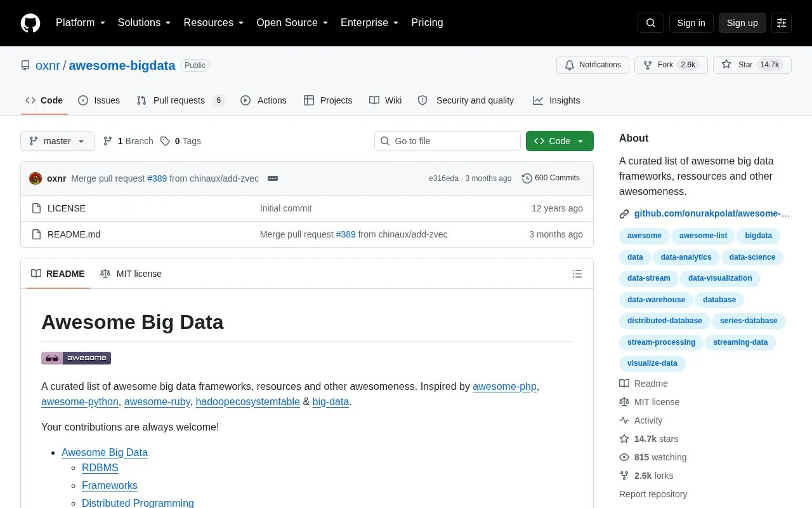
Task: Click the Sign up button
Action: (742, 23)
